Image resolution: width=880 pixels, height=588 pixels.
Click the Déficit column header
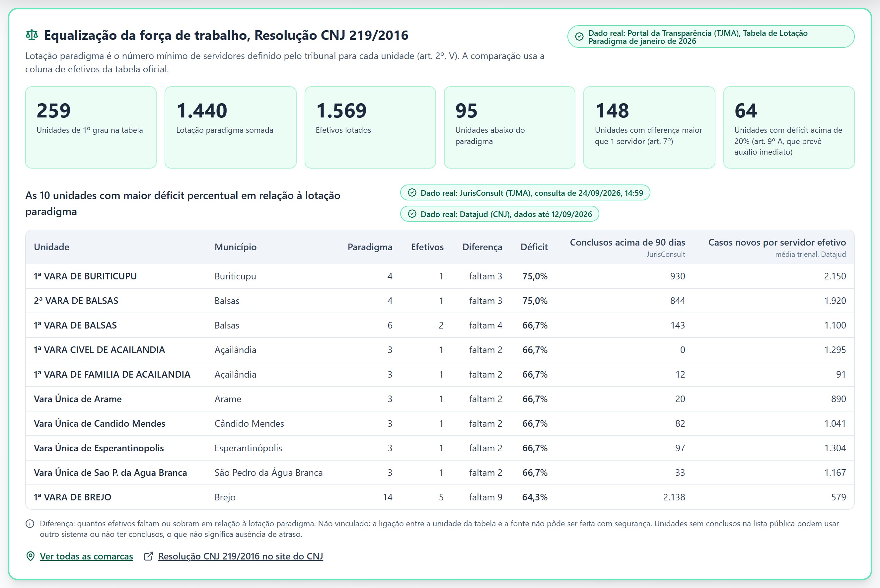pos(534,247)
